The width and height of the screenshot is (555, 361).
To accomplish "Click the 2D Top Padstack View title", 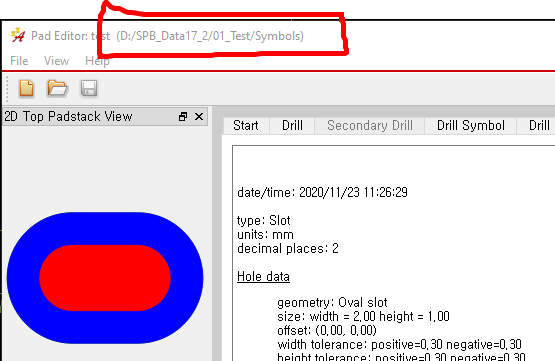I will point(68,116).
